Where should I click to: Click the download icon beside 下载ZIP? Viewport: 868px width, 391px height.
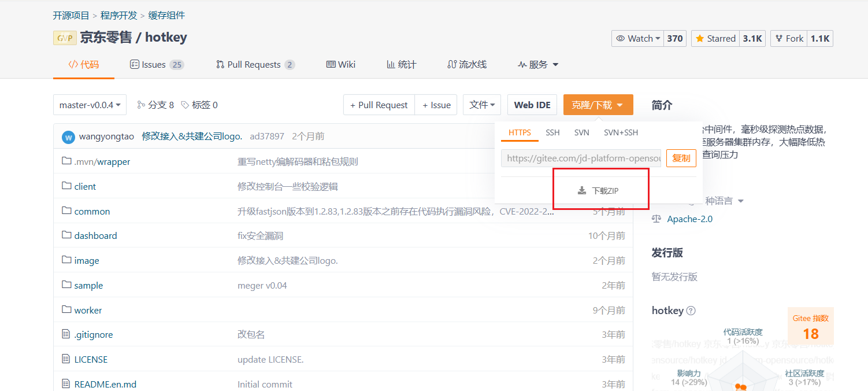point(582,190)
